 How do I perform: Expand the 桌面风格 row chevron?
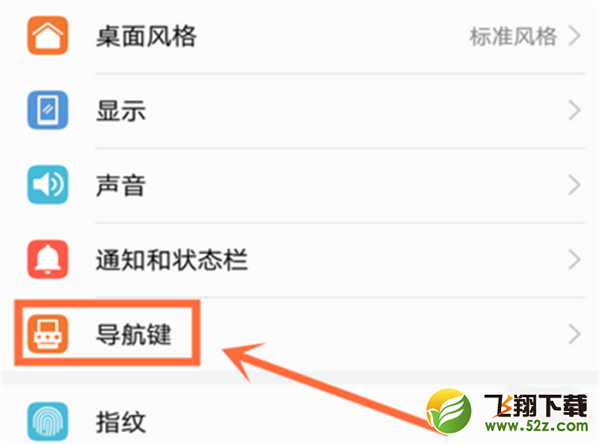click(x=575, y=36)
